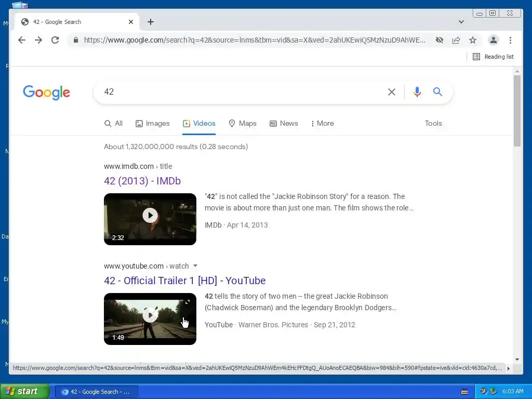Open the Windows start menu

click(x=24, y=392)
